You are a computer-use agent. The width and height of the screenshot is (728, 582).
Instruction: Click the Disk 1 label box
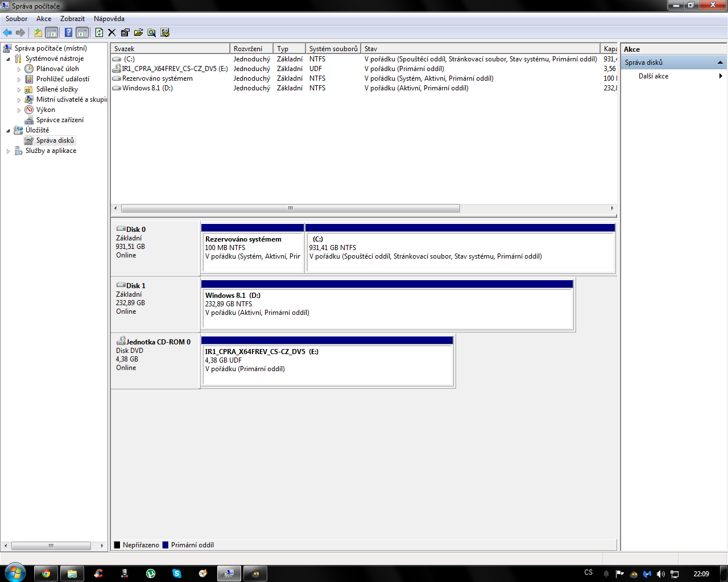pos(155,305)
